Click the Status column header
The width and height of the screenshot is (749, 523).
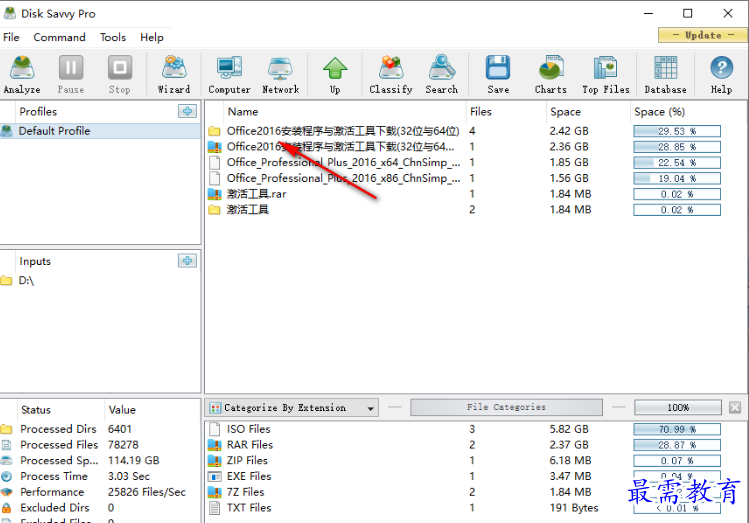click(x=60, y=410)
